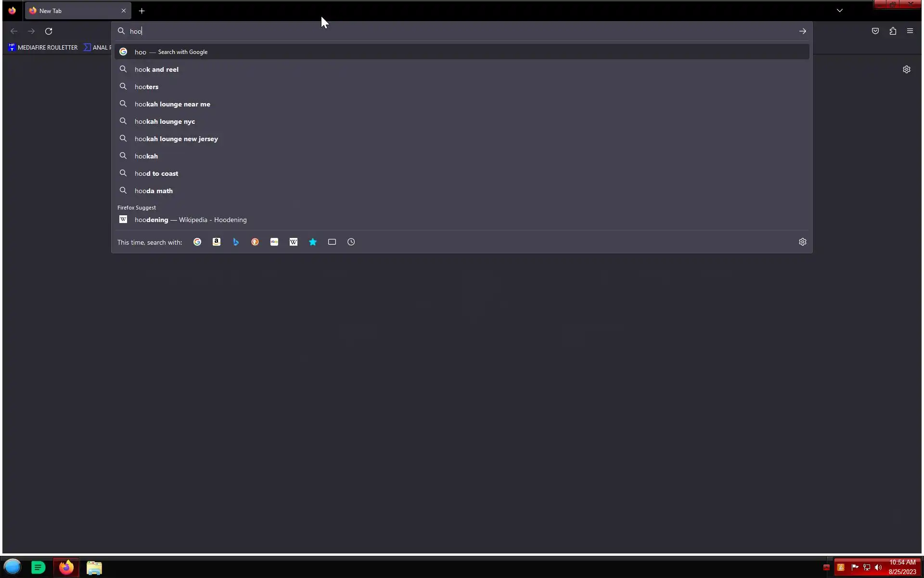Image resolution: width=924 pixels, height=578 pixels.
Task: Search this time with Amazon
Action: pos(217,242)
